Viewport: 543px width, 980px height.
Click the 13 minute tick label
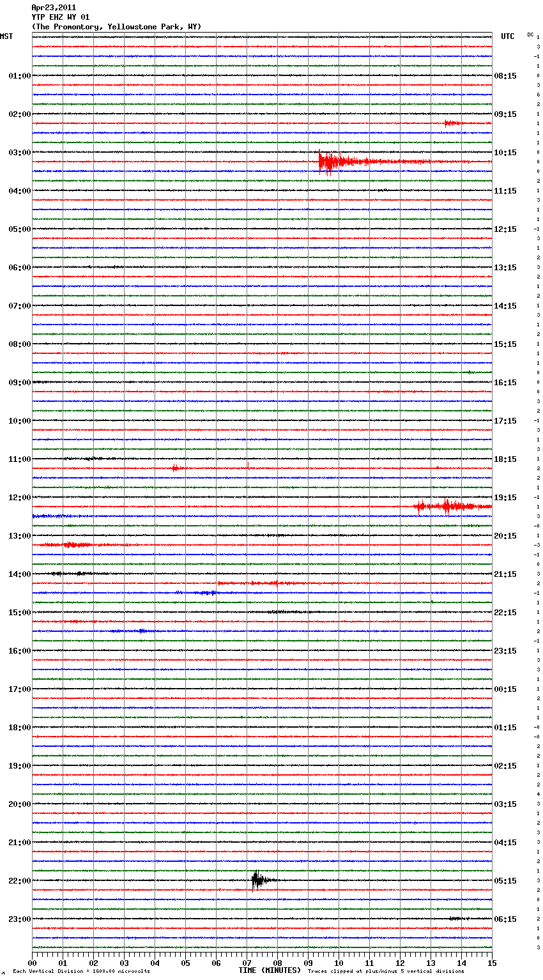pos(431,963)
